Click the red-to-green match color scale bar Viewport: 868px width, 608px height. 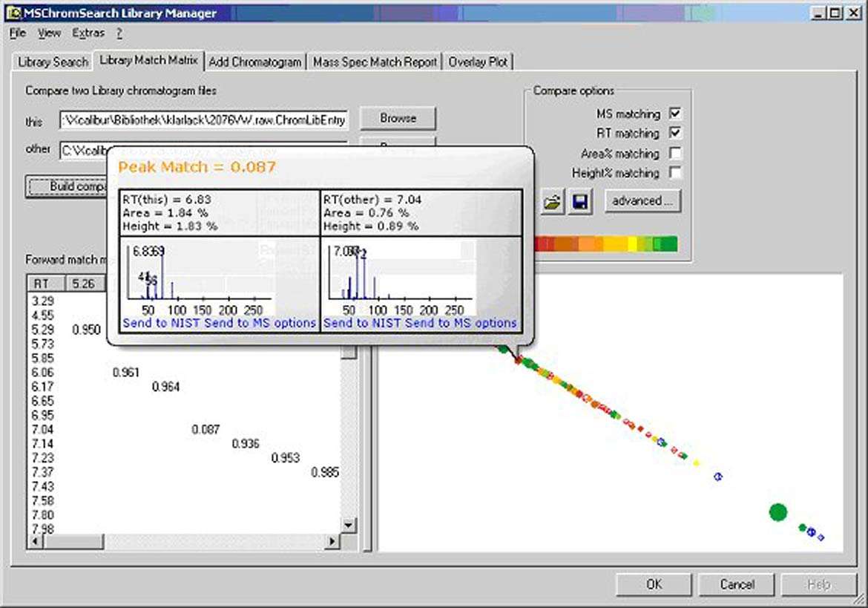pos(605,244)
